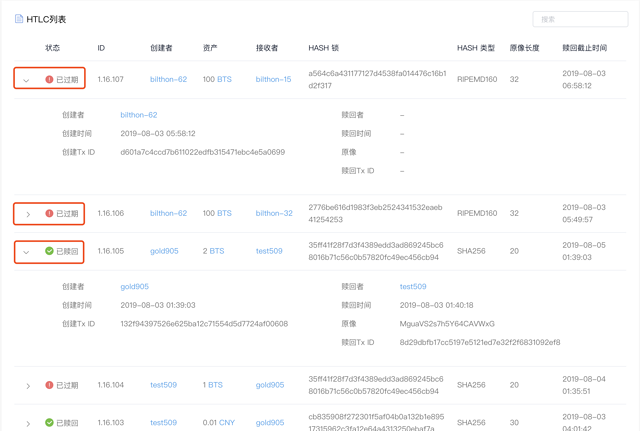Screen dimensions: 640x431
Task: Click red expired status icon for 1.16.106
Action: click(50, 213)
